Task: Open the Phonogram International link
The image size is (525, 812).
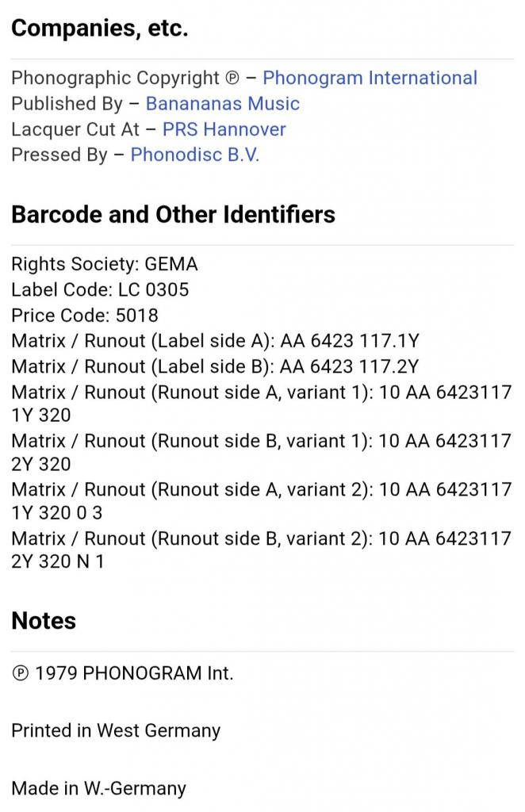Action: (370, 79)
